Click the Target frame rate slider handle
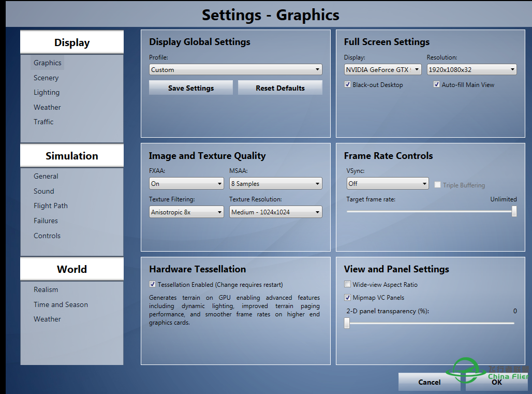The image size is (532, 394). (x=514, y=211)
